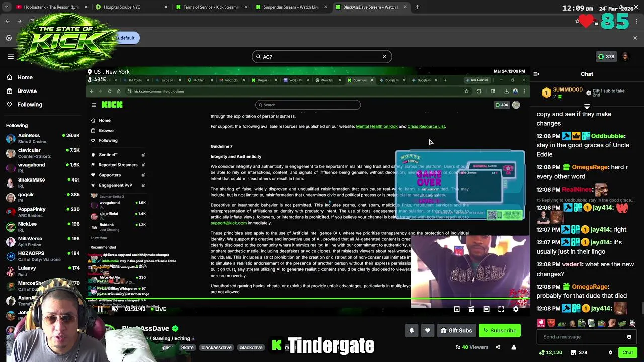Open chat settings gear icon
This screenshot has width=644, height=362.
click(610, 353)
